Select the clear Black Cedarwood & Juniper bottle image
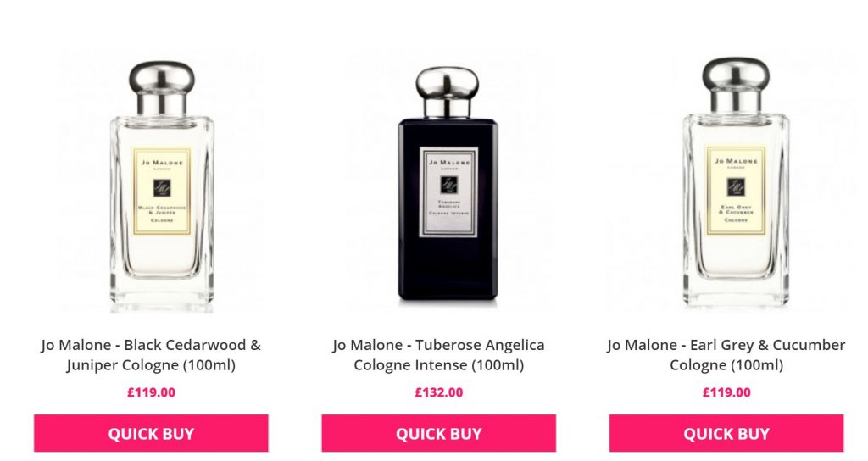 (162, 186)
